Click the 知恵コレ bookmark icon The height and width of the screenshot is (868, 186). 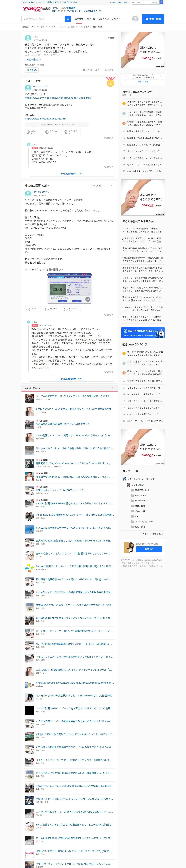(x=88, y=70)
